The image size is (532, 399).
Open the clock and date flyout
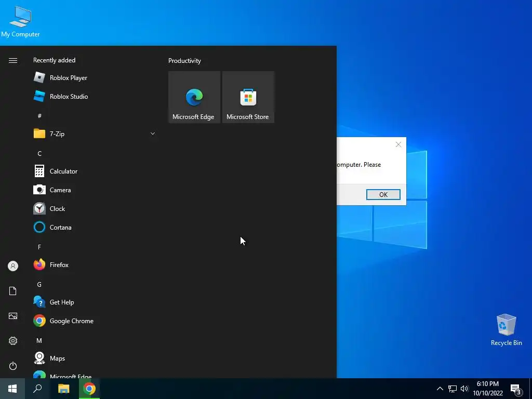click(488, 389)
